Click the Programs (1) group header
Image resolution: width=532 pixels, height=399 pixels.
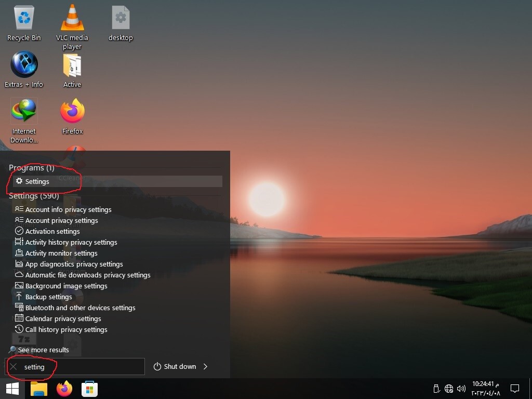pyautogui.click(x=32, y=168)
